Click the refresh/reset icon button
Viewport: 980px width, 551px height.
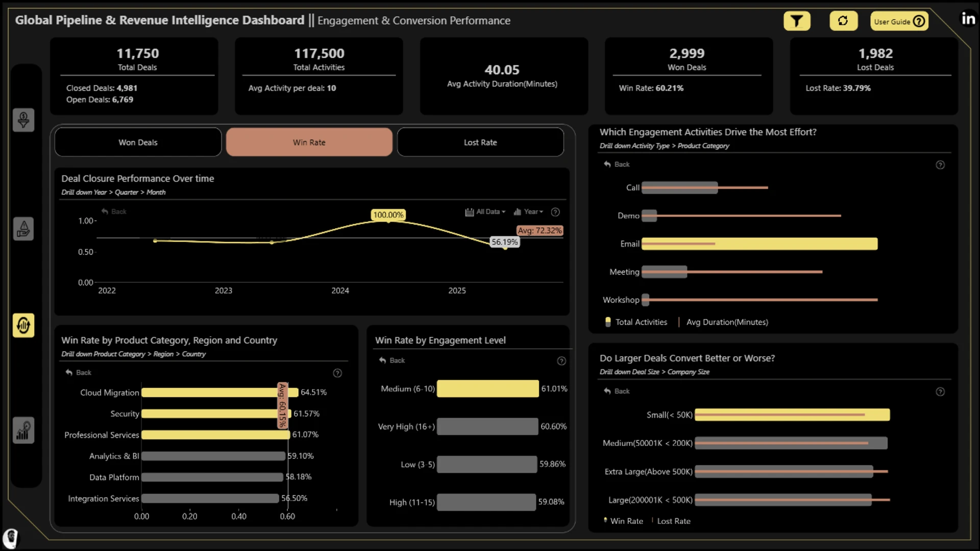[x=843, y=21]
